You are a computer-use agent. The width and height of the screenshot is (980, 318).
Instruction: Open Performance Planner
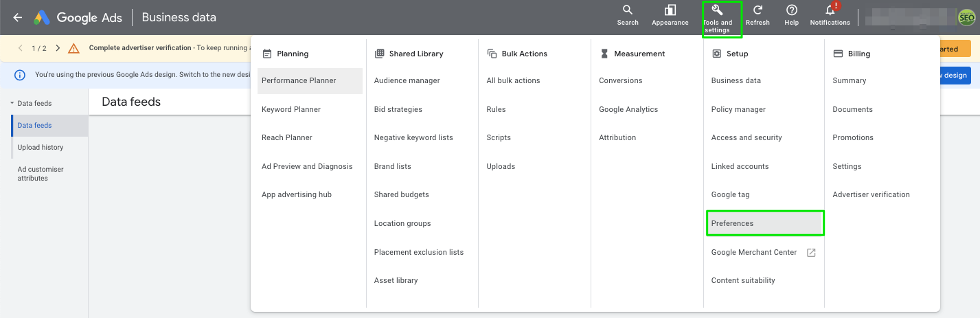pyautogui.click(x=310, y=80)
